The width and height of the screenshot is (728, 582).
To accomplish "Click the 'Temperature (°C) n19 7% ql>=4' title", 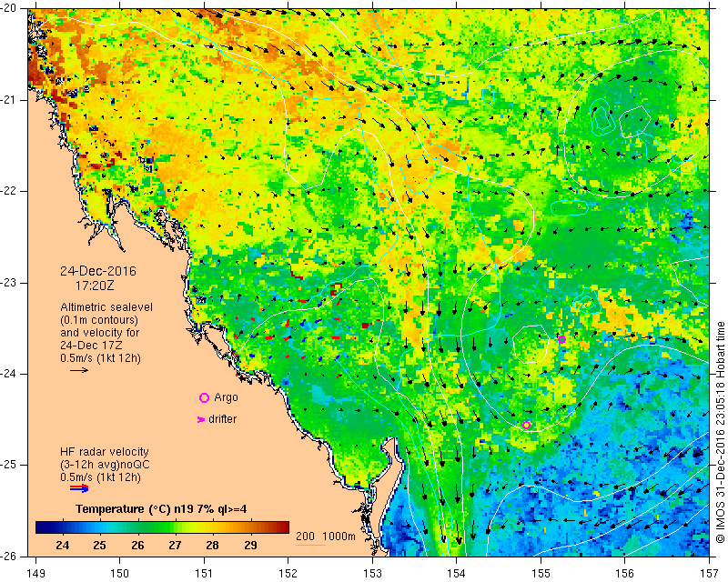I will pyautogui.click(x=161, y=509).
